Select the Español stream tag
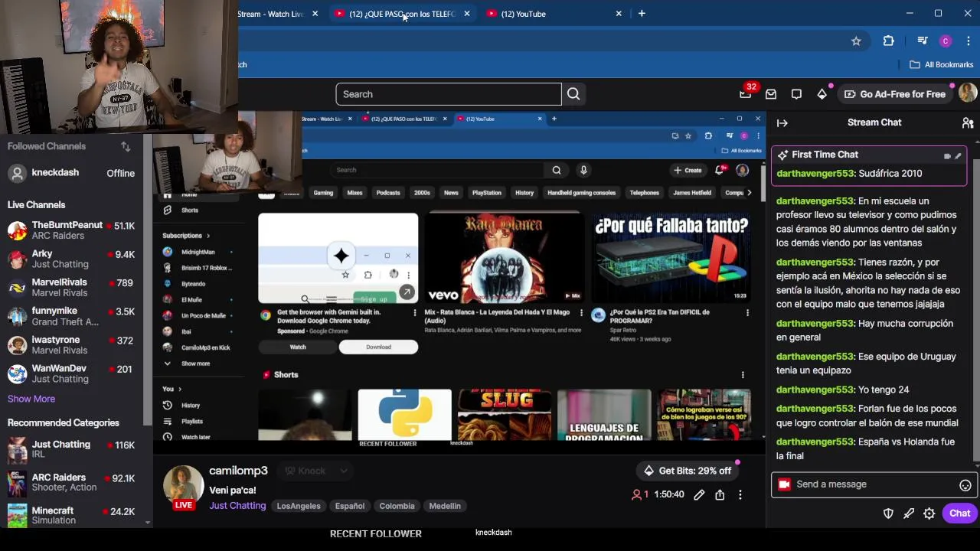The image size is (980, 551). tap(349, 506)
